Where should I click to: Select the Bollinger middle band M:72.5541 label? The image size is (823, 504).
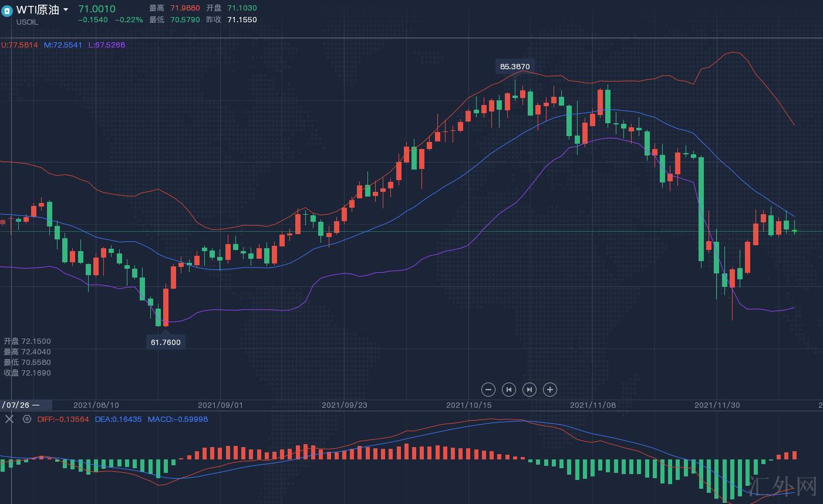63,45
